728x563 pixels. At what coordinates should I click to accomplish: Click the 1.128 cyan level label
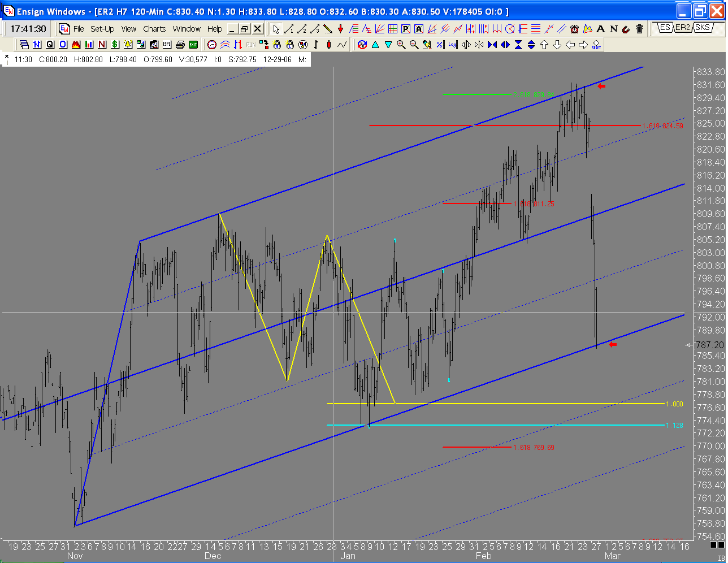click(674, 425)
